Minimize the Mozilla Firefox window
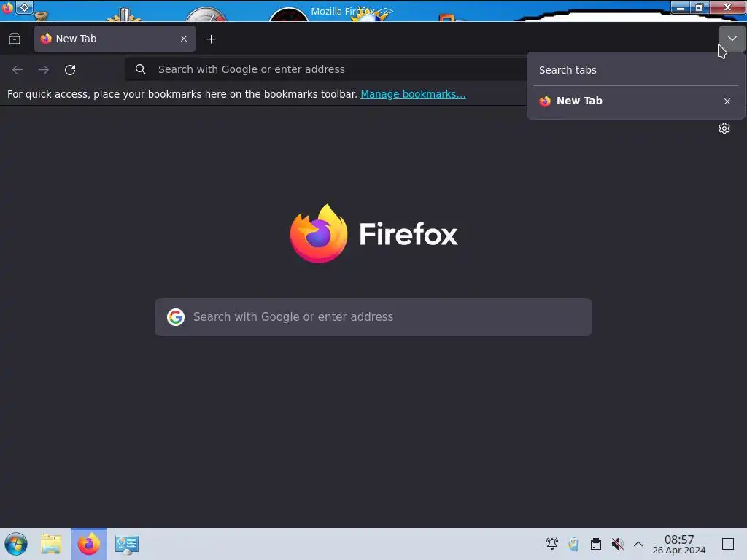The width and height of the screenshot is (747, 560). pos(681,7)
